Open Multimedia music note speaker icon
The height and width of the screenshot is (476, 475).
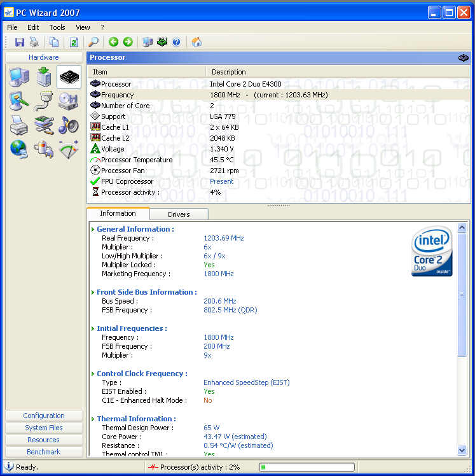coord(69,125)
